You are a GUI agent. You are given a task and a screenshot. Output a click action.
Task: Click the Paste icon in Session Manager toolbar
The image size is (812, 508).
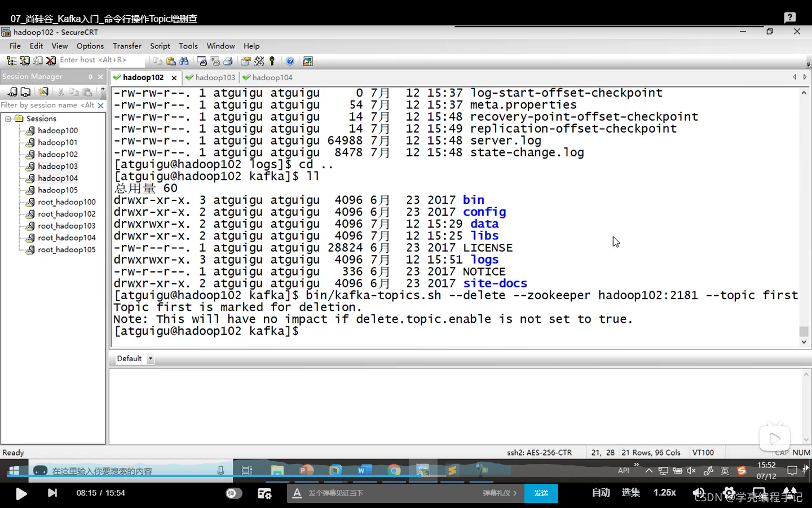point(87,91)
